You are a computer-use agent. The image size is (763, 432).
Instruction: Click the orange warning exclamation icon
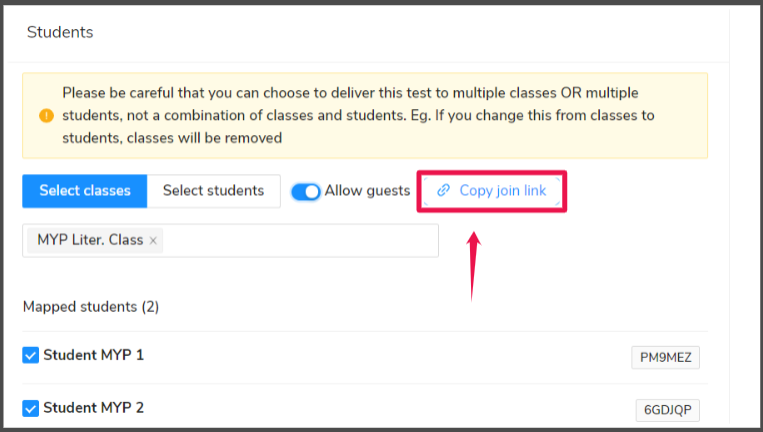pyautogui.click(x=46, y=115)
